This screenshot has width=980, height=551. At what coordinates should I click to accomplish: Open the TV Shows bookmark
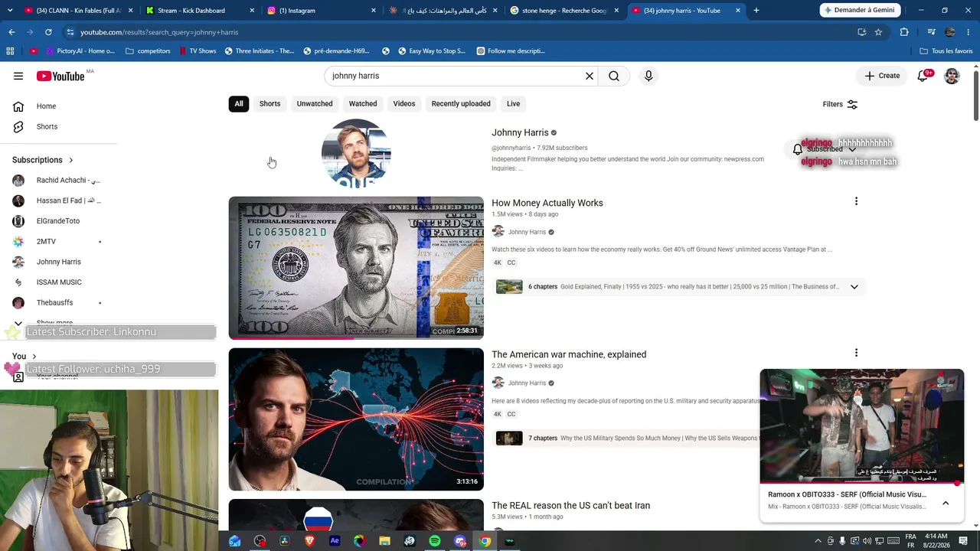point(198,51)
